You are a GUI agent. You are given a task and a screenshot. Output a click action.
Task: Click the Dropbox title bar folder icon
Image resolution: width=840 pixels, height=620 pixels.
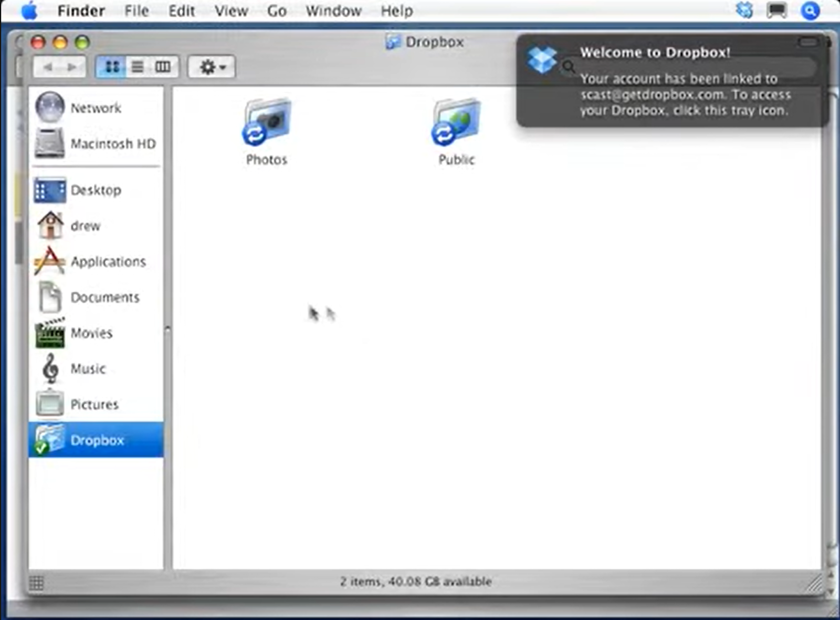tap(392, 42)
